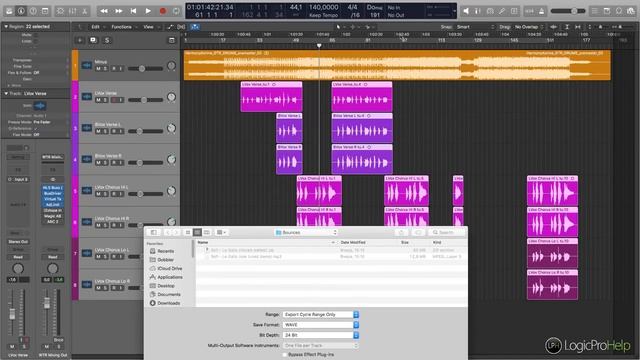Go to beginning with the transport button

(x=133, y=11)
